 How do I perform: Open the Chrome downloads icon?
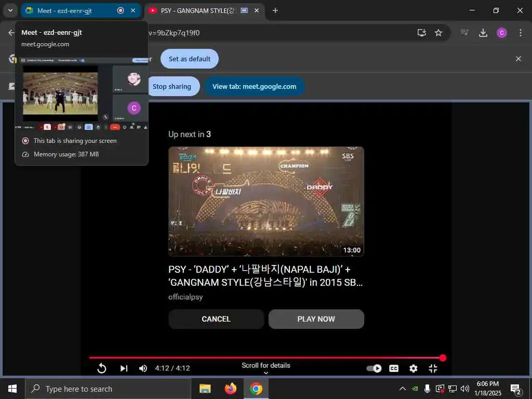[x=483, y=33]
